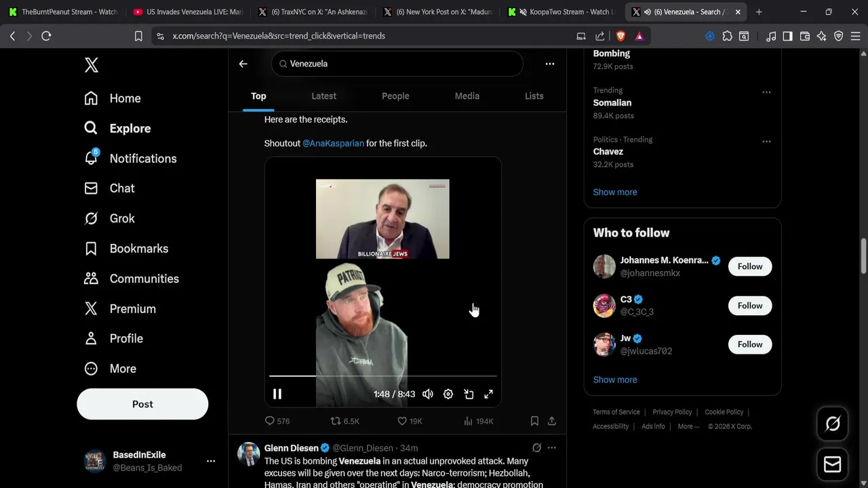Open account switcher menu for BasedInExile
868x488 pixels.
(x=211, y=461)
